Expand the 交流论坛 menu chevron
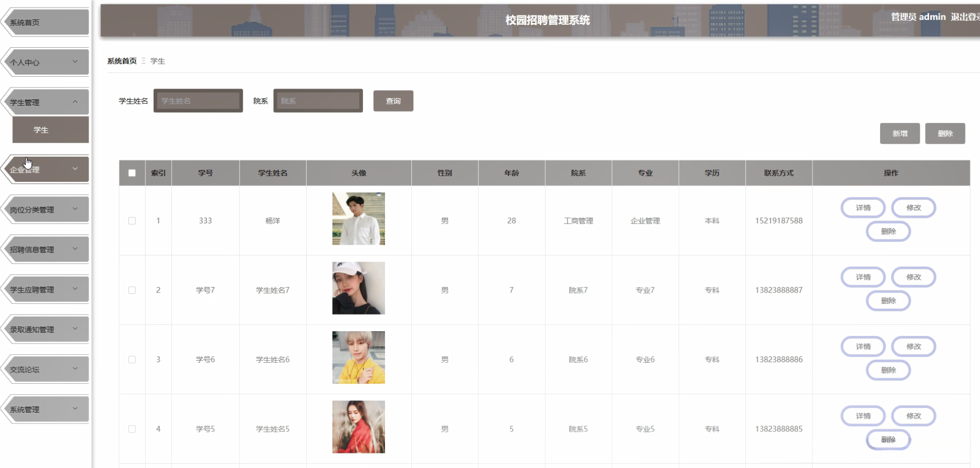 click(75, 369)
